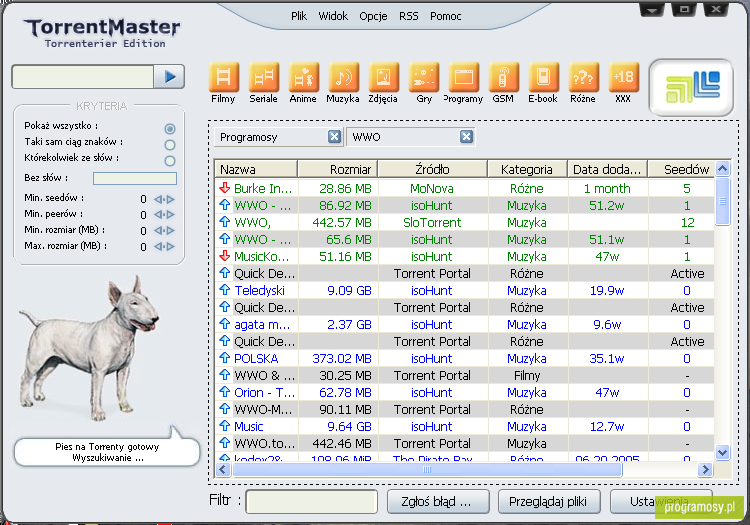This screenshot has height=525, width=750.
Task: Increase Min. peerów with right arrow
Action: point(170,215)
